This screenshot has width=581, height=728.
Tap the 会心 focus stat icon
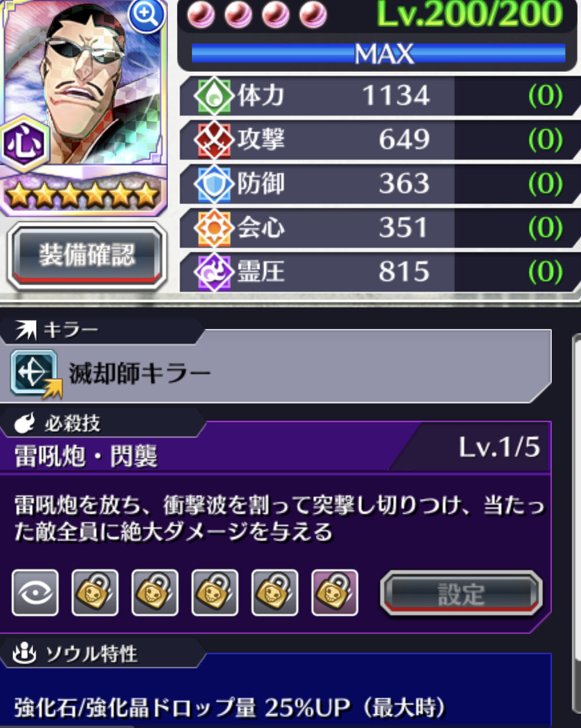213,228
